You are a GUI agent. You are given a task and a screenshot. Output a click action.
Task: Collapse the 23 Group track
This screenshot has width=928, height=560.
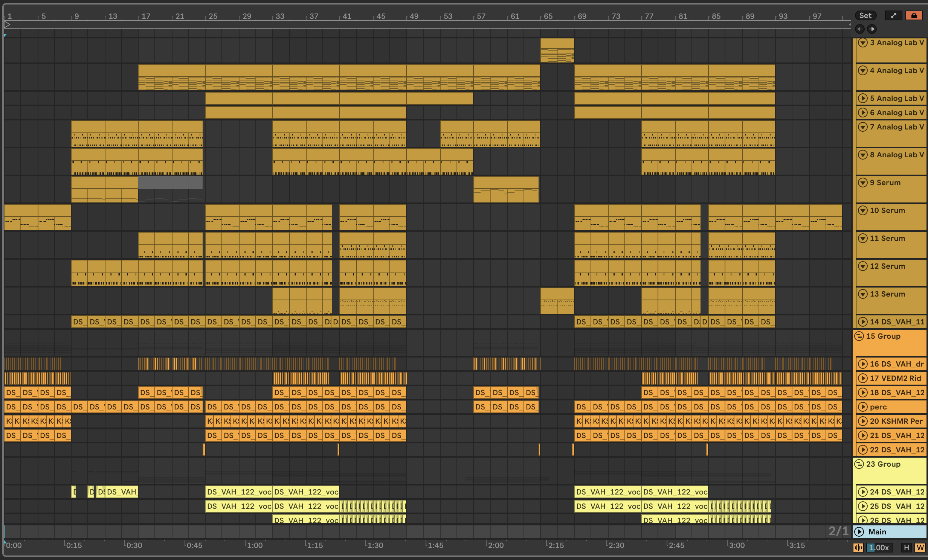pyautogui.click(x=859, y=464)
